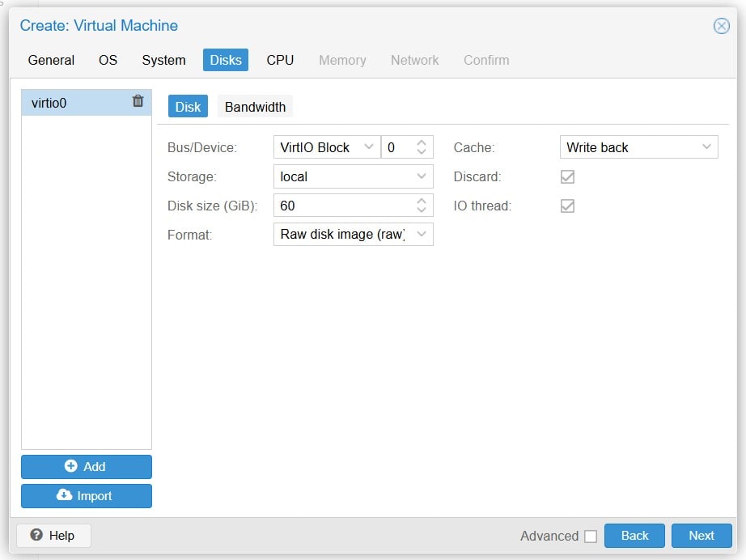Go to the General tab
Viewport: 746px width, 560px height.
pyautogui.click(x=51, y=60)
